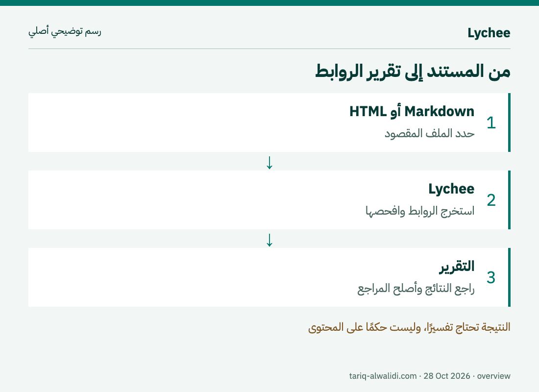The width and height of the screenshot is (539, 392).
Task: Click the Lychee title in step 2
Action: pyautogui.click(x=451, y=189)
